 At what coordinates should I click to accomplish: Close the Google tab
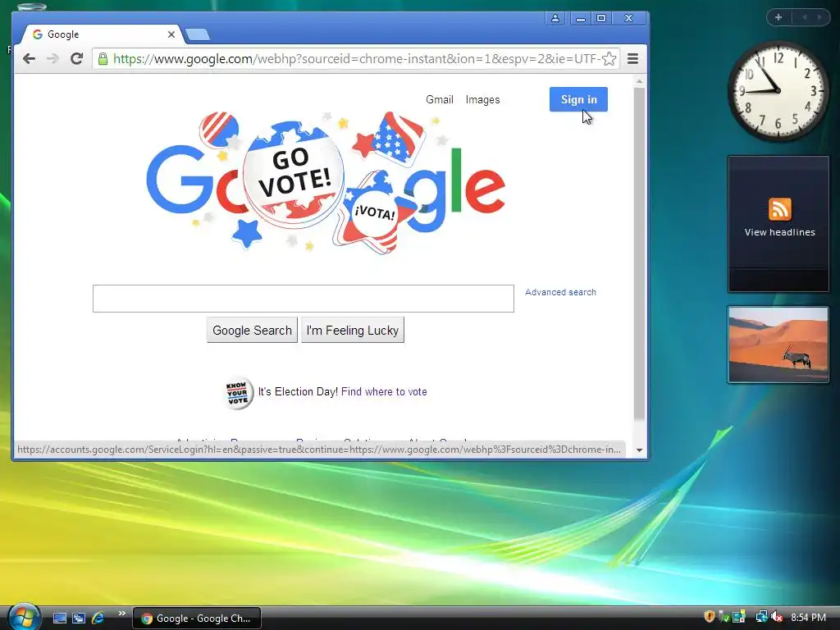[171, 34]
